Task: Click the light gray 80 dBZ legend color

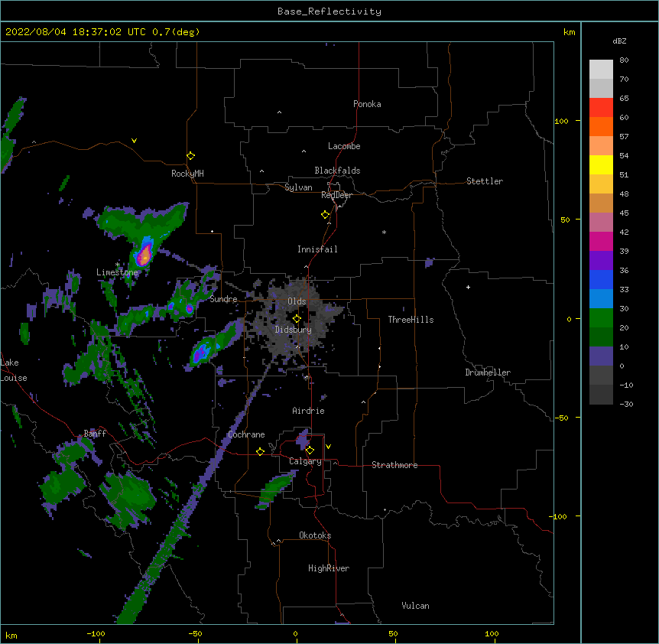Action: pos(601,70)
